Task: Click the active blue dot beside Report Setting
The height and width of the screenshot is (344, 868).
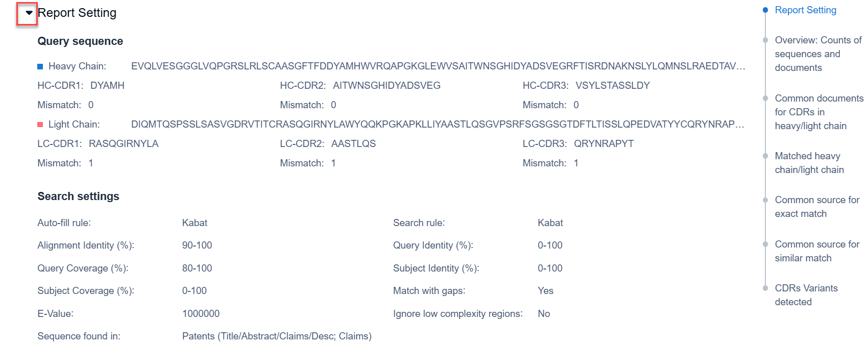Action: click(x=765, y=10)
